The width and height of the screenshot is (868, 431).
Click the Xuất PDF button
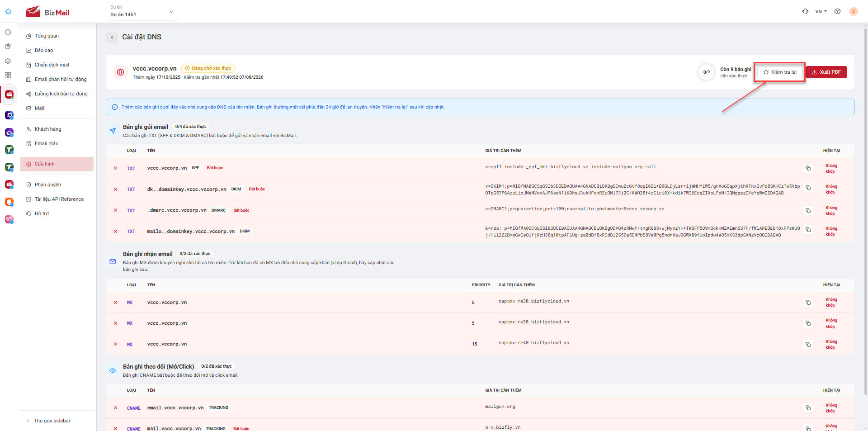pyautogui.click(x=826, y=72)
